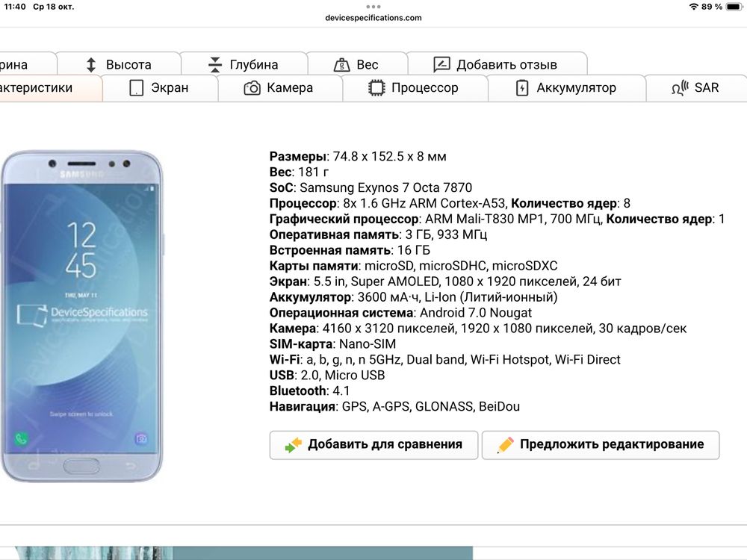Tap the three dots multitasking control
747x560 pixels.
(x=373, y=7)
